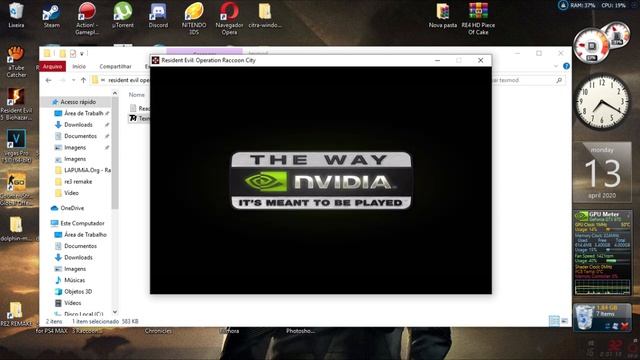
Task: Open the Resident Evil 5 Biohazard desktop shortcut
Action: [x=16, y=104]
